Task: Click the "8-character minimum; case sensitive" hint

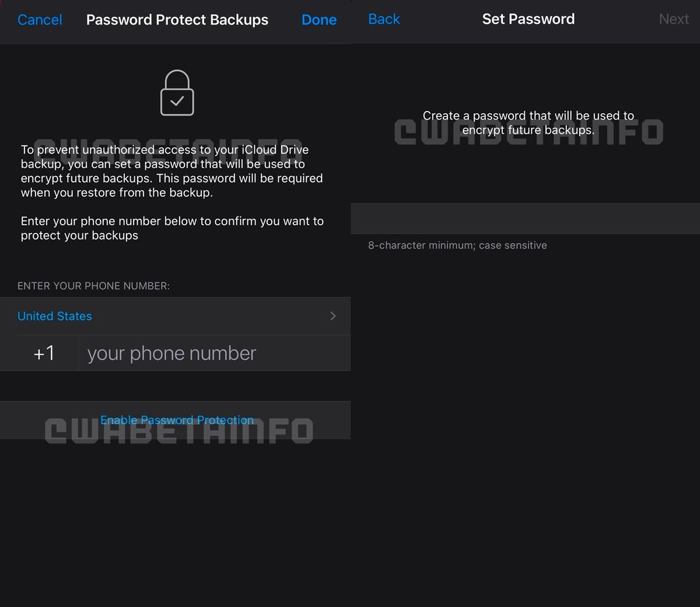Action: (x=457, y=245)
